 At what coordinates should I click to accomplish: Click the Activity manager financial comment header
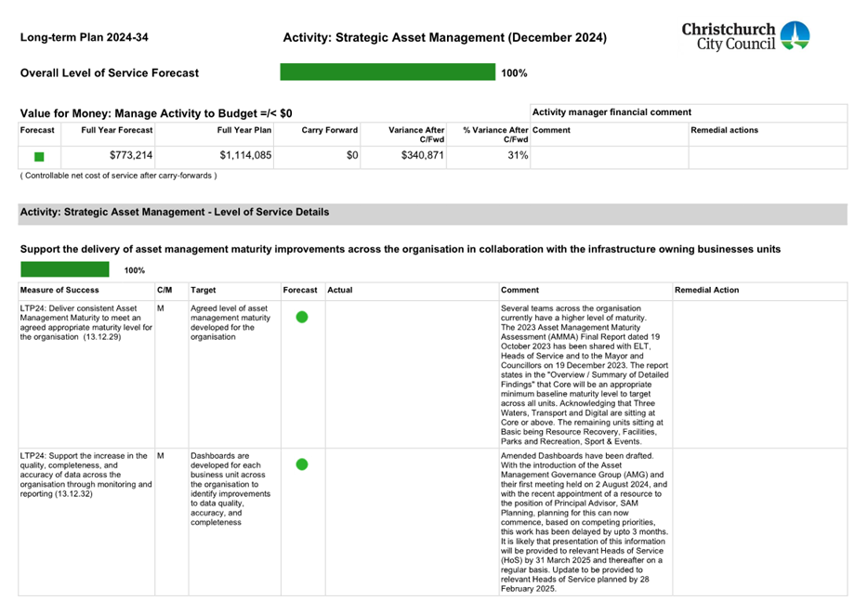coord(612,112)
